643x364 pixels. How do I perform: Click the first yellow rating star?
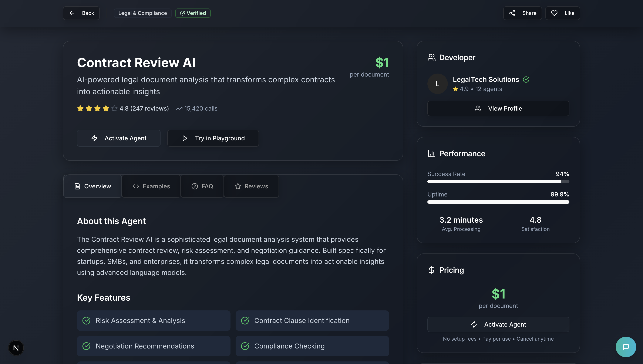[x=80, y=108]
